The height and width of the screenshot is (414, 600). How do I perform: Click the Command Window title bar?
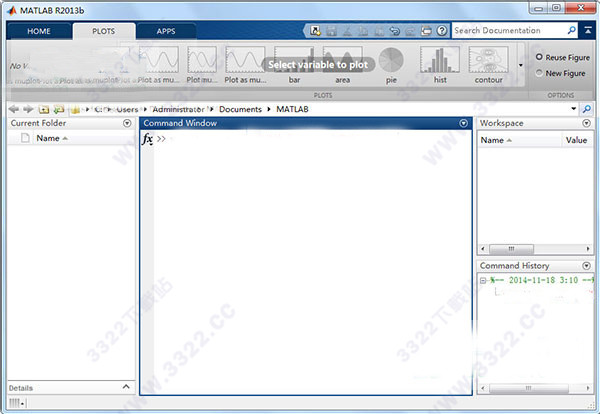coord(305,123)
